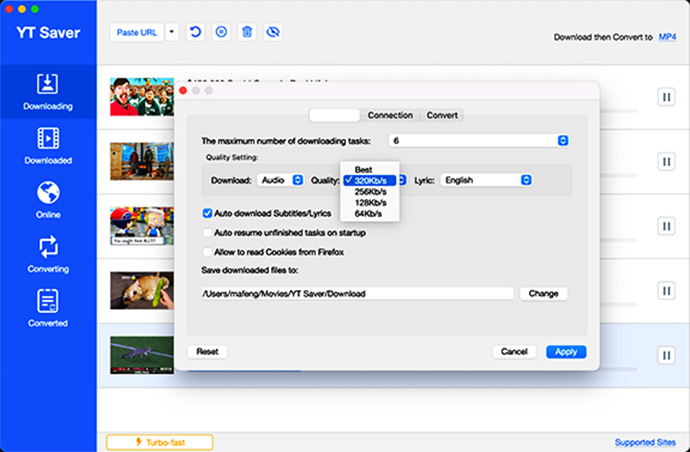The height and width of the screenshot is (452, 690).
Task: Click the Reset button
Action: tap(207, 352)
